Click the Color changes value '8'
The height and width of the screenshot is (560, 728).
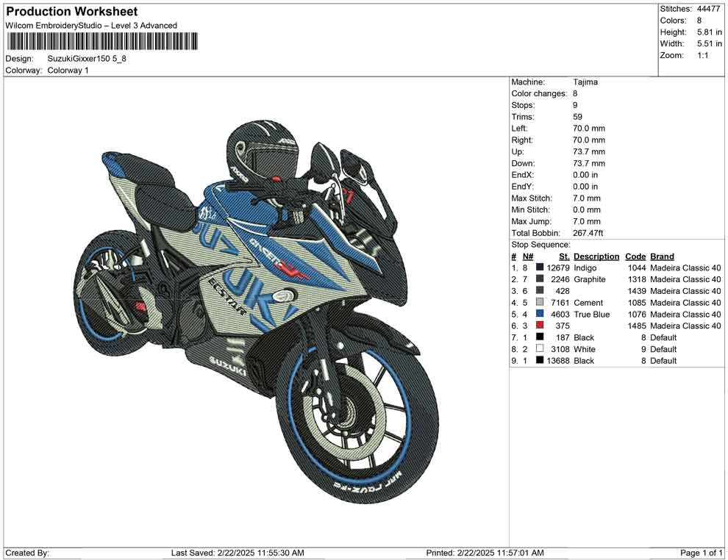click(x=575, y=94)
